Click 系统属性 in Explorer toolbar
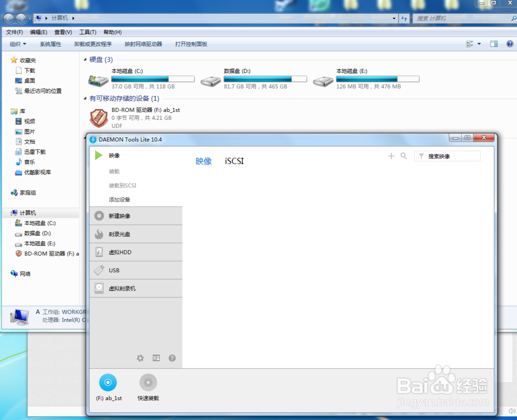This screenshot has width=517, height=420. (51, 44)
